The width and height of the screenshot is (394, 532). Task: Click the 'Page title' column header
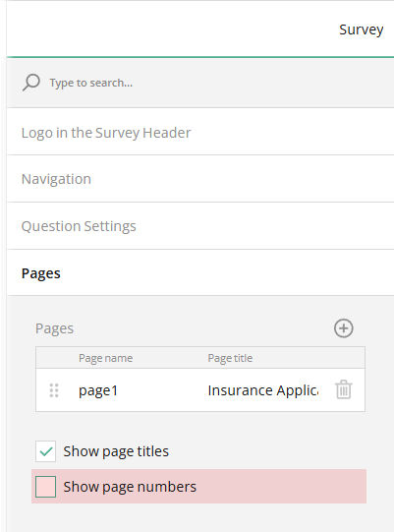[230, 358]
